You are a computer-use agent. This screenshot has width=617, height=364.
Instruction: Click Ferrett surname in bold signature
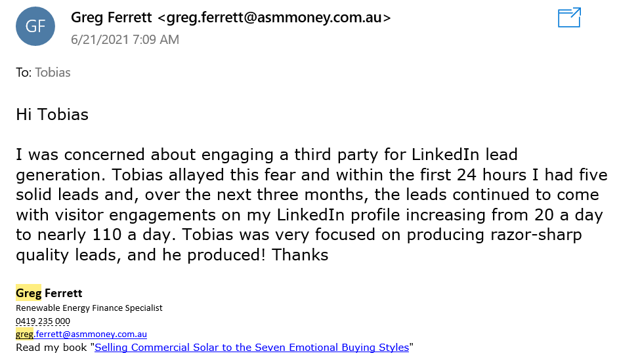[64, 293]
